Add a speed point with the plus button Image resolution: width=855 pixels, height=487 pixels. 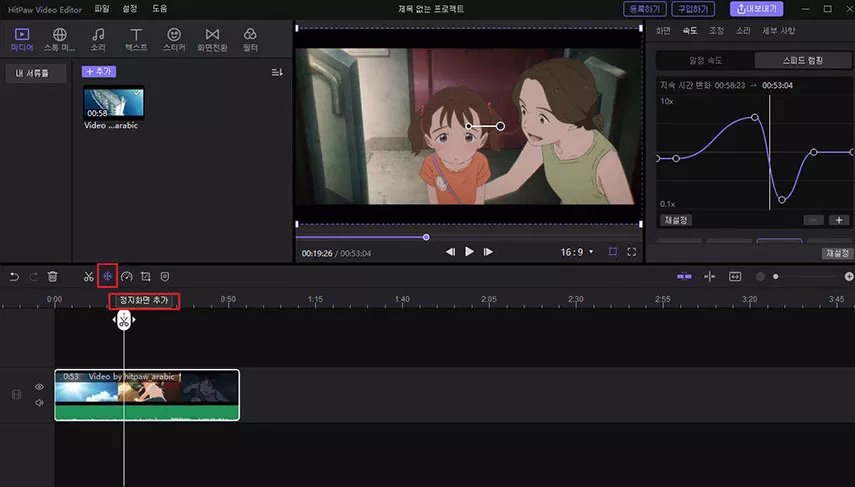839,220
